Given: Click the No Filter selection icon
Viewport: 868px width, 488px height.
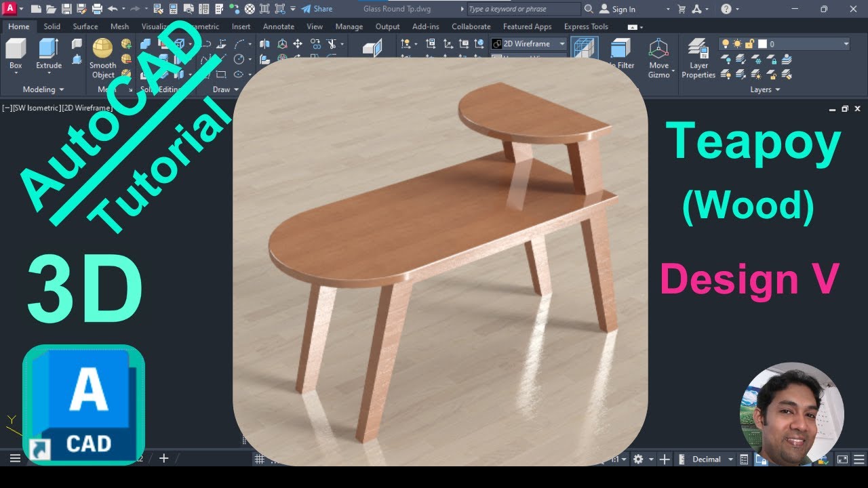Looking at the screenshot, I should (619, 54).
